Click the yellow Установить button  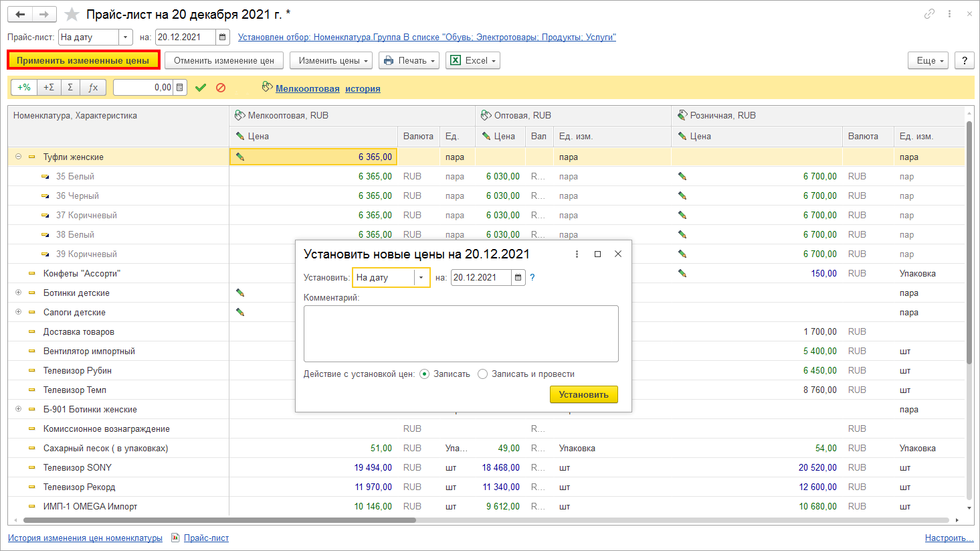(x=584, y=394)
